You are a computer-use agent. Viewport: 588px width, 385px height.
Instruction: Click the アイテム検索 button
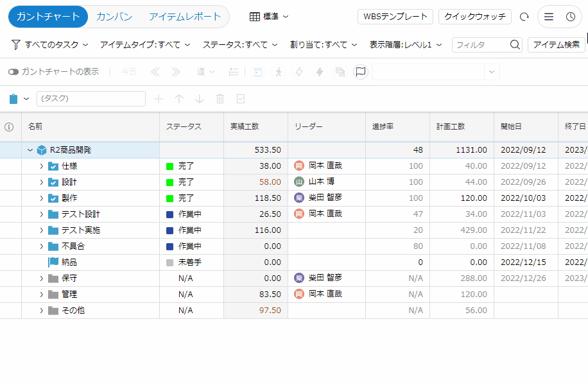tap(556, 45)
